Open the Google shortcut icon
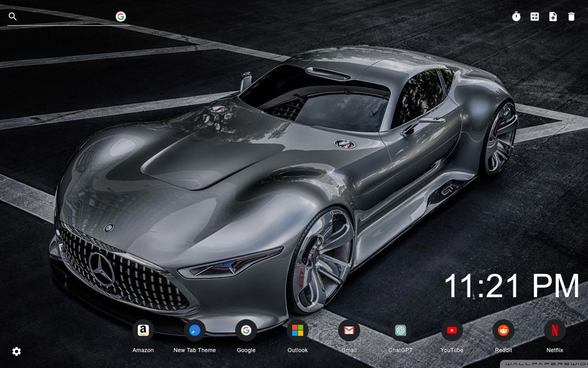 click(x=246, y=330)
